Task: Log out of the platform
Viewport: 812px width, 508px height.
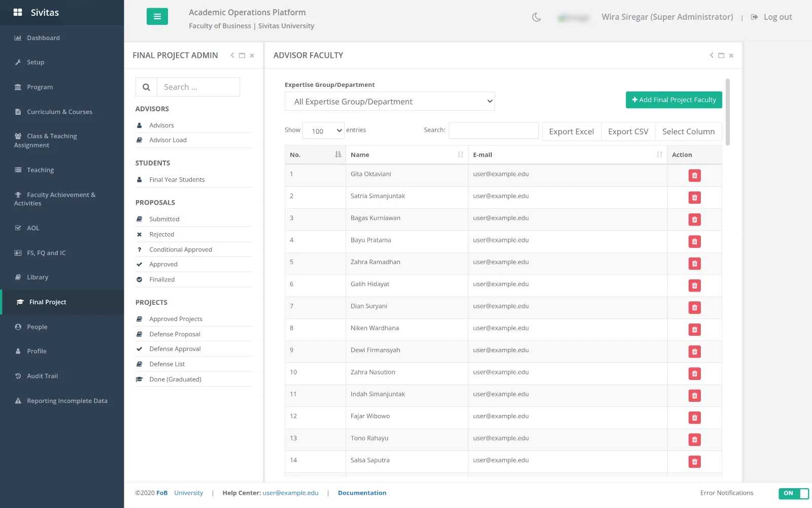Action: (x=771, y=17)
